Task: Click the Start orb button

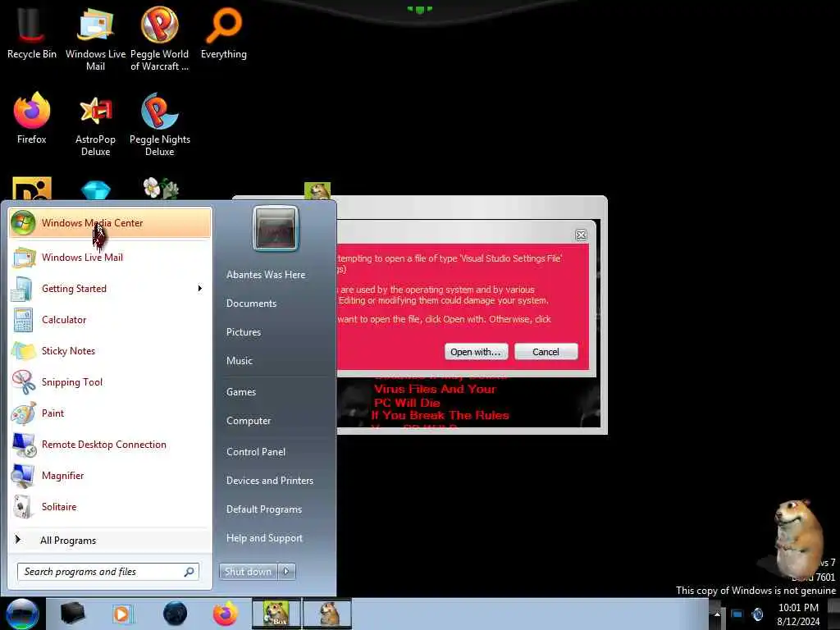Action: 22,614
